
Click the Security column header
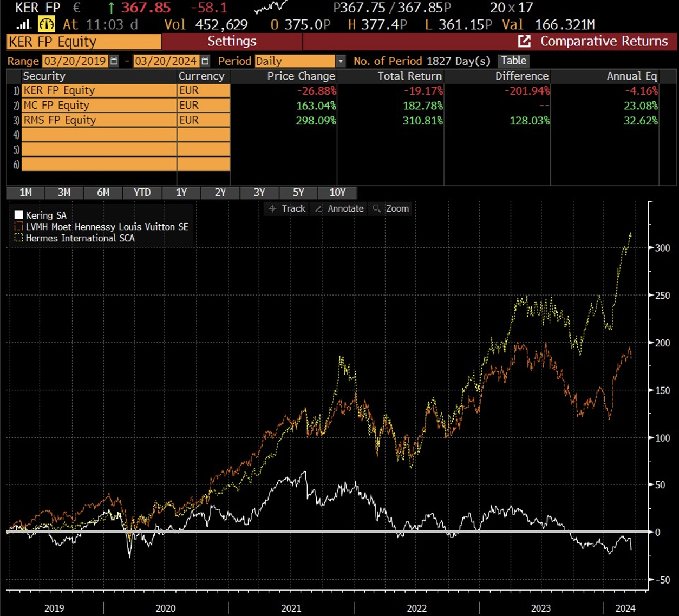44,76
